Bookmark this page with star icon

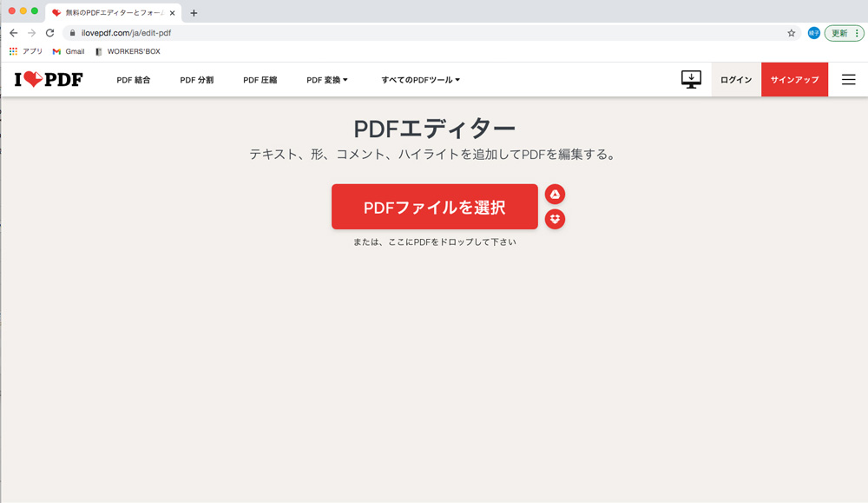pyautogui.click(x=791, y=33)
